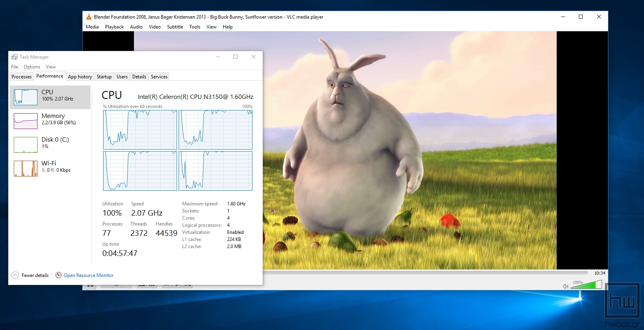Click the VLC cone icon in title bar

pos(89,17)
